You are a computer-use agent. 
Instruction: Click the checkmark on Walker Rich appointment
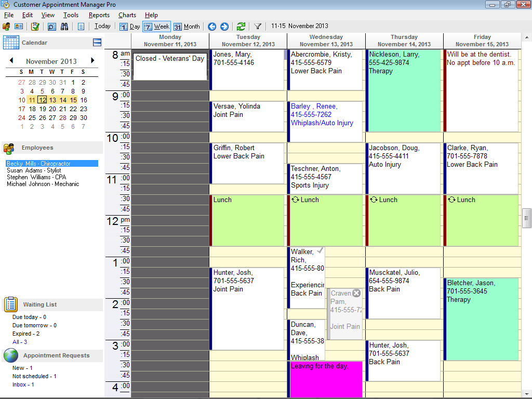(x=321, y=250)
